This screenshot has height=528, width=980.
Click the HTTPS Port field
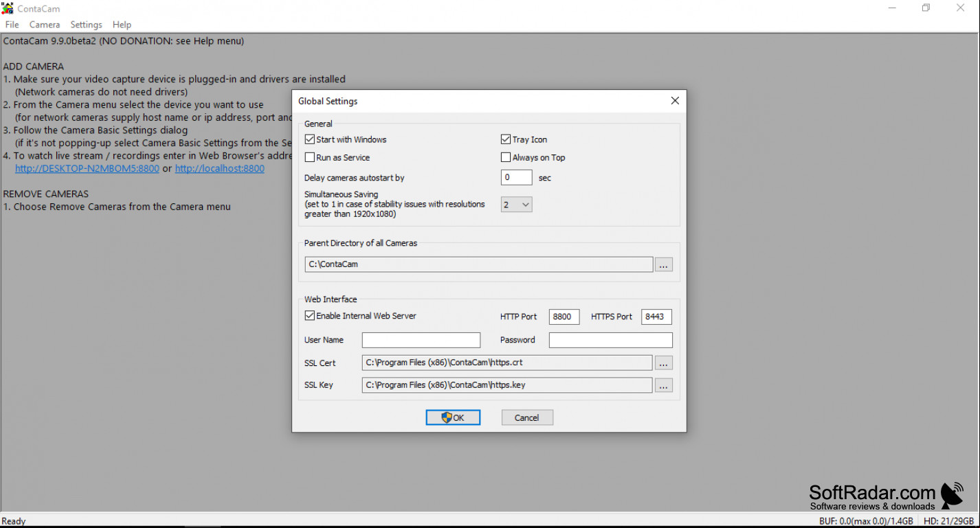click(656, 317)
